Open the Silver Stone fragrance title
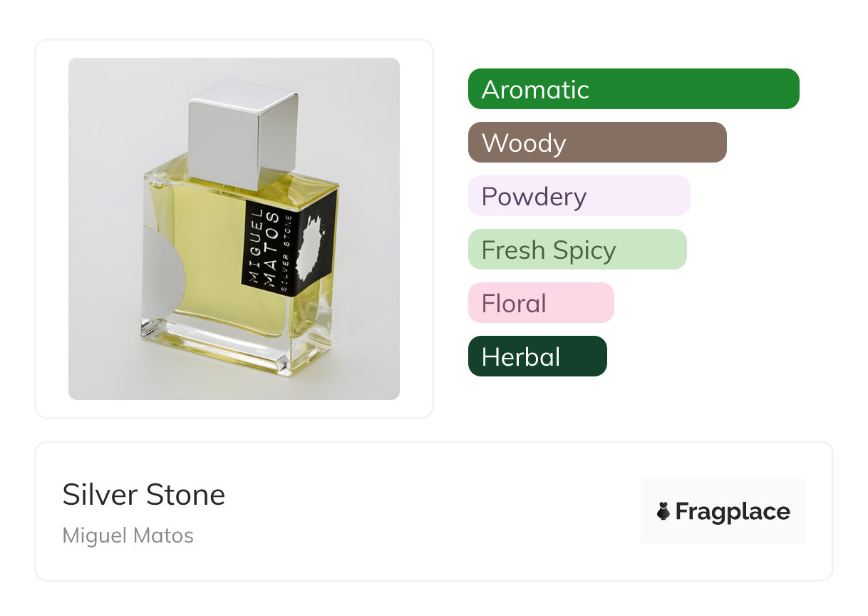Viewport: 868px width, 616px height. [144, 495]
